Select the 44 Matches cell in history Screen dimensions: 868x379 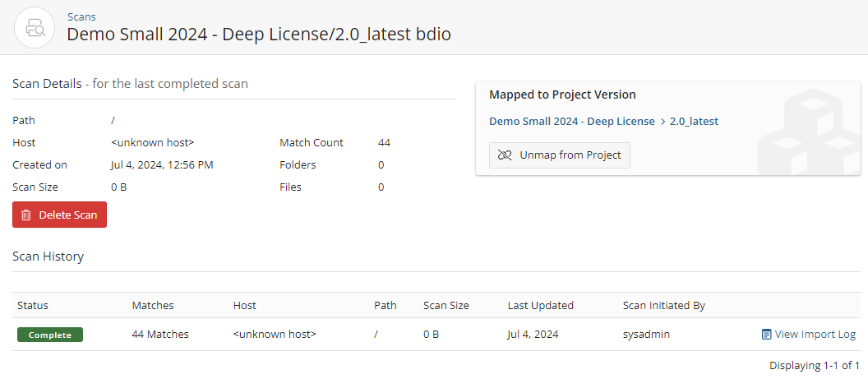160,335
